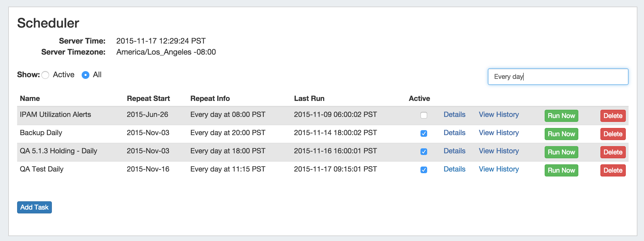The image size is (644, 241).
Task: Click the Add Task button
Action: (x=34, y=207)
